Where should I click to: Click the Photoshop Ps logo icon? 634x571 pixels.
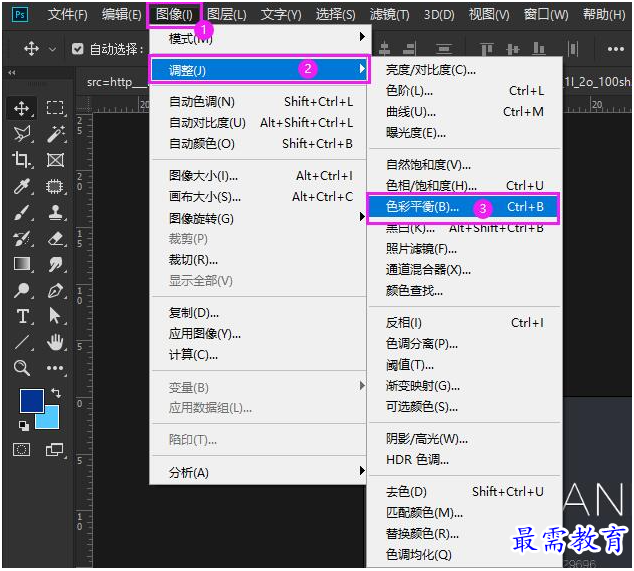point(20,15)
